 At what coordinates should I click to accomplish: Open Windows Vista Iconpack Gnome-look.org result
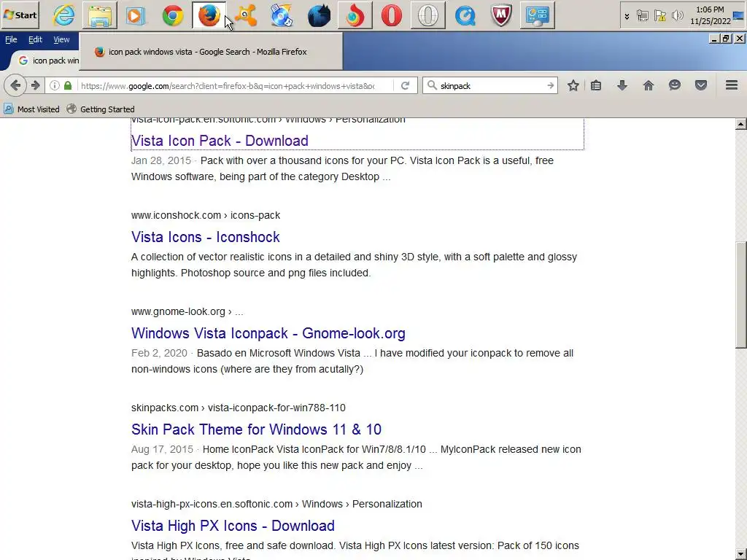[268, 332]
